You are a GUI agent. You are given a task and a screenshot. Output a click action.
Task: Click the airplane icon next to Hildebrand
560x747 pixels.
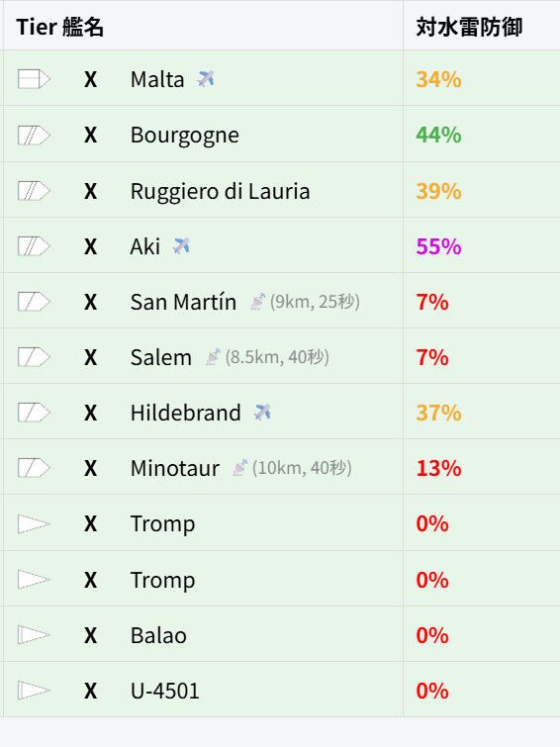click(x=262, y=413)
